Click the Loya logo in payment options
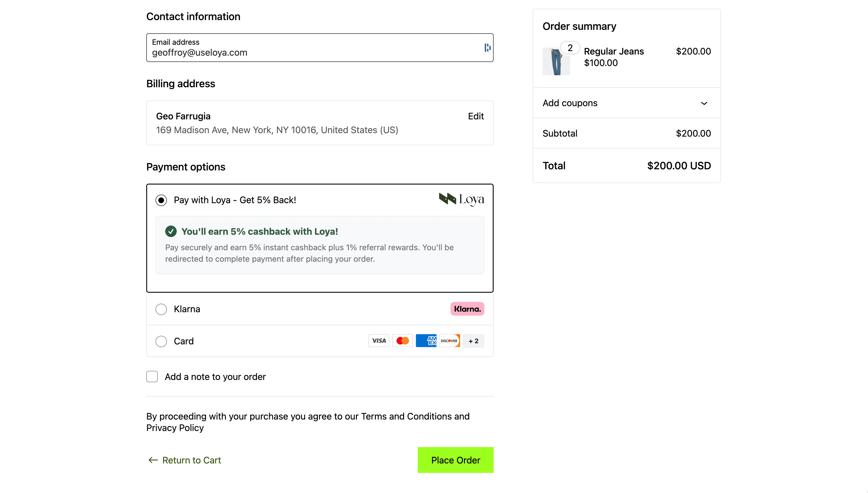Viewport: 868px width, 493px height. coord(461,199)
